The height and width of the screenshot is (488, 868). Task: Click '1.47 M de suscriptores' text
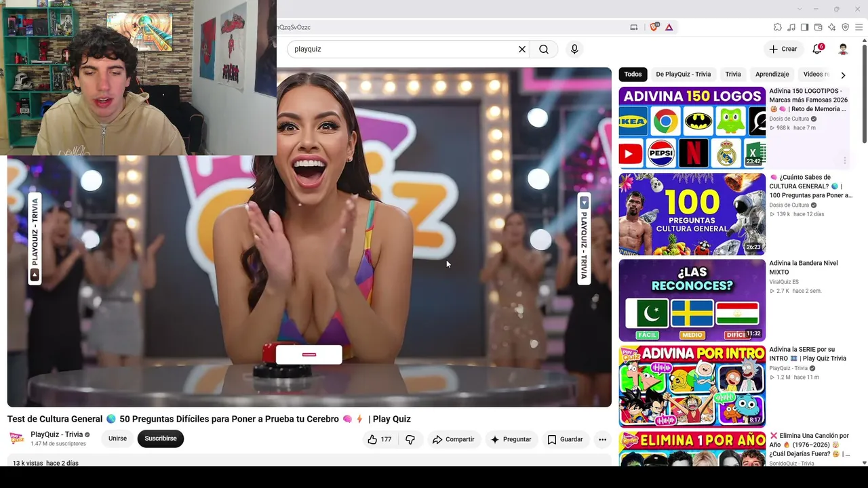(58, 444)
